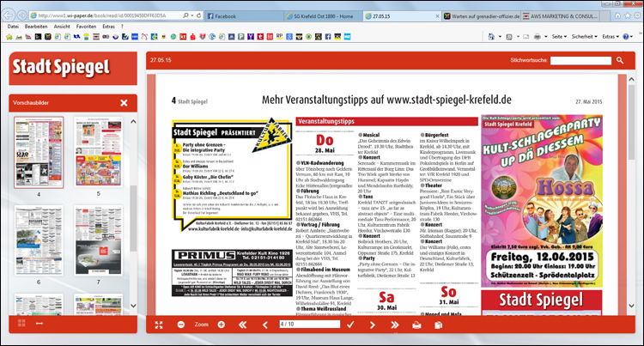Click the mail icon in IE command bar
This screenshot has width=644, height=346.
pos(526,37)
